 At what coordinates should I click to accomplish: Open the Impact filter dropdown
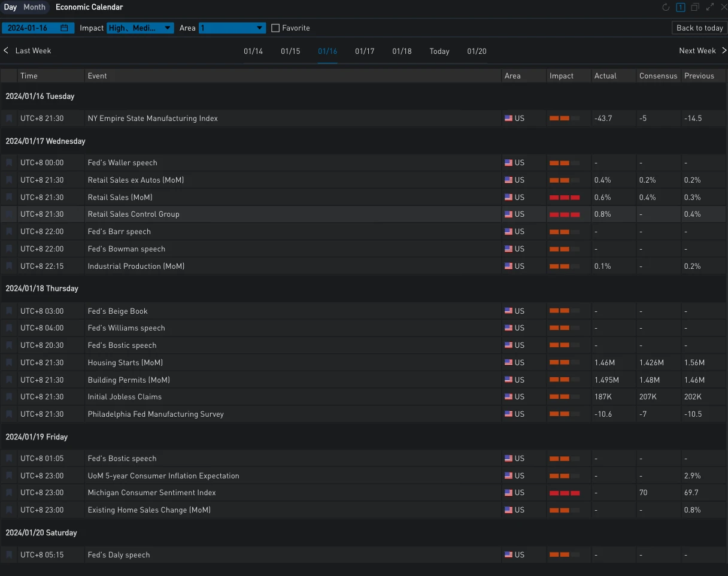coord(140,28)
